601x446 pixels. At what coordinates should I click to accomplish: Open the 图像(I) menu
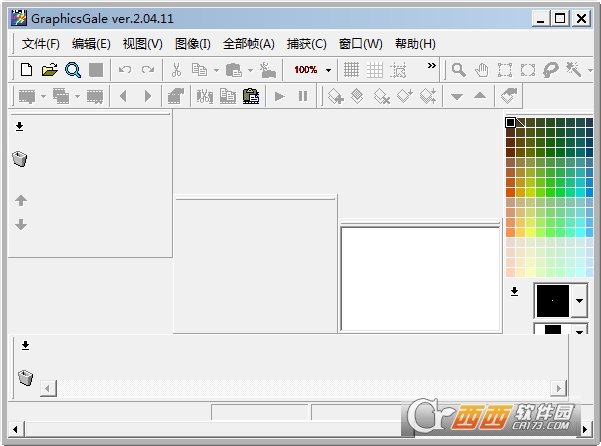pyautogui.click(x=193, y=43)
